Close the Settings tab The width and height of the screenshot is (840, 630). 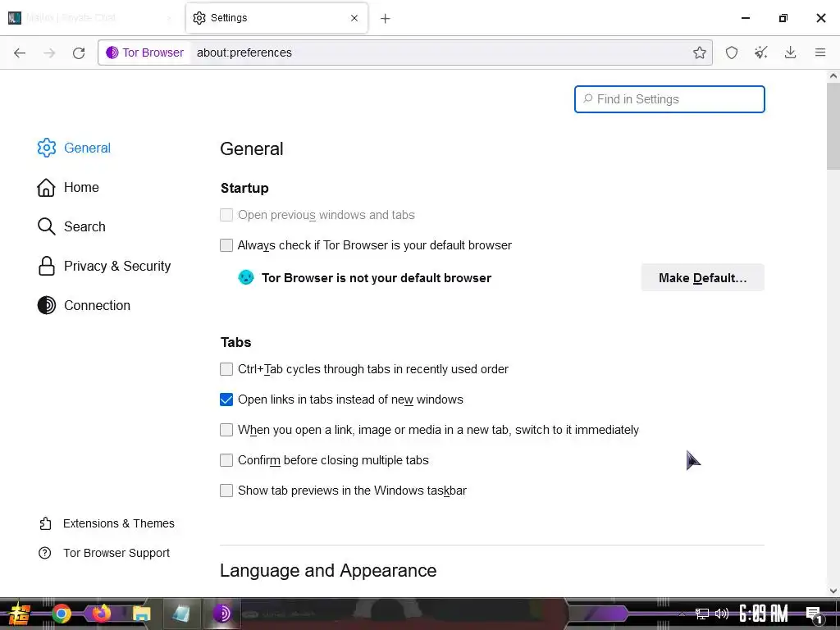pos(354,18)
